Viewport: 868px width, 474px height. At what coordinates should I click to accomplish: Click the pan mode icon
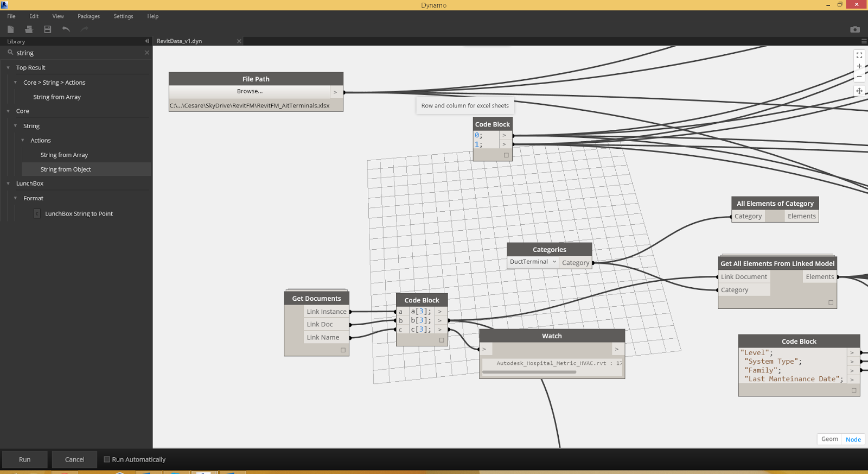tap(859, 91)
